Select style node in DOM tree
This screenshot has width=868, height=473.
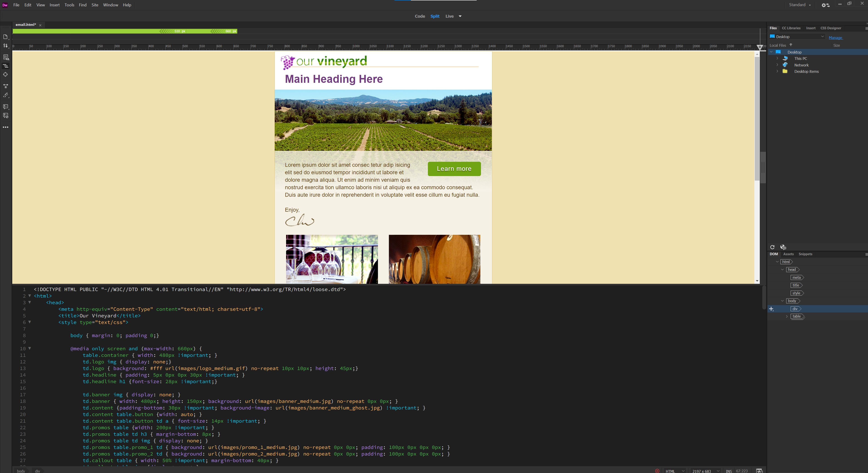pos(797,293)
